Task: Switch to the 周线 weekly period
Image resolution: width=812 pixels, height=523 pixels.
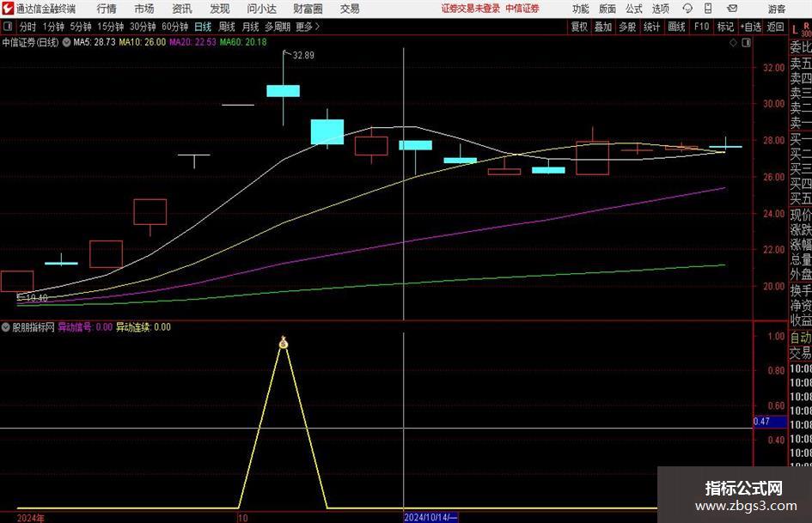Action: 227,27
